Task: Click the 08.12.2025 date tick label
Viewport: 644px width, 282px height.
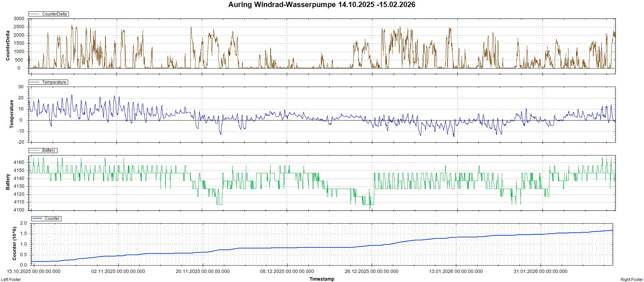Action: tap(287, 271)
